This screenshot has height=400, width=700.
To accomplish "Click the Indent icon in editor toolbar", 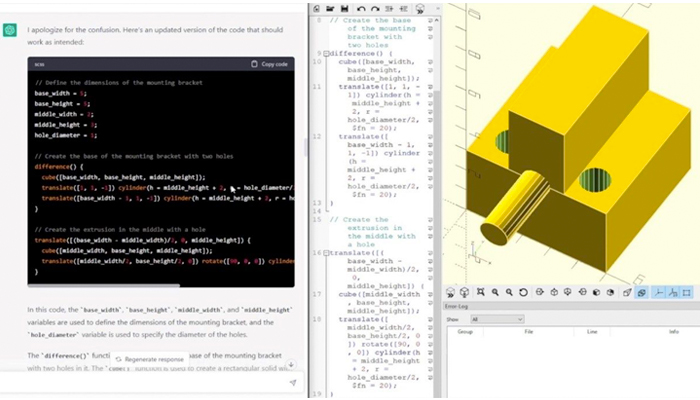I will (404, 8).
